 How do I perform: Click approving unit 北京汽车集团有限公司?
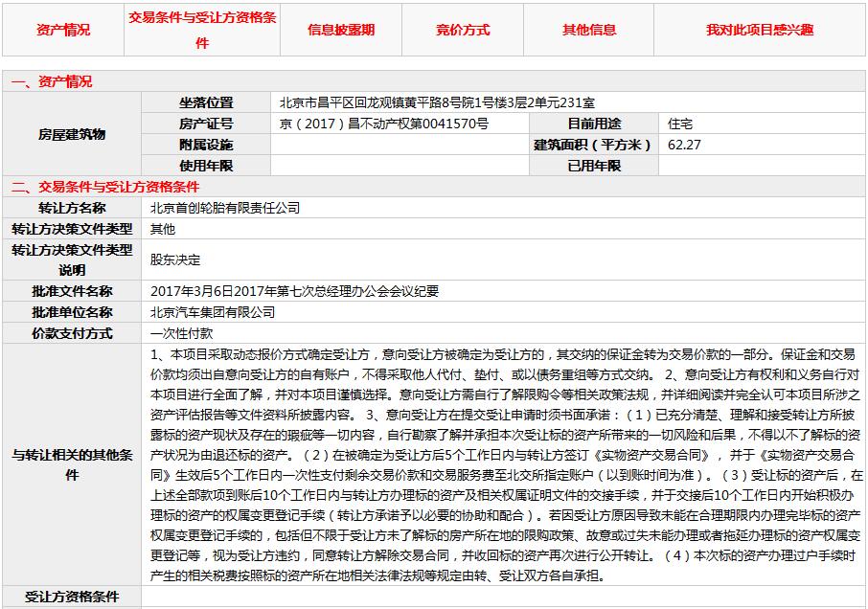point(213,312)
